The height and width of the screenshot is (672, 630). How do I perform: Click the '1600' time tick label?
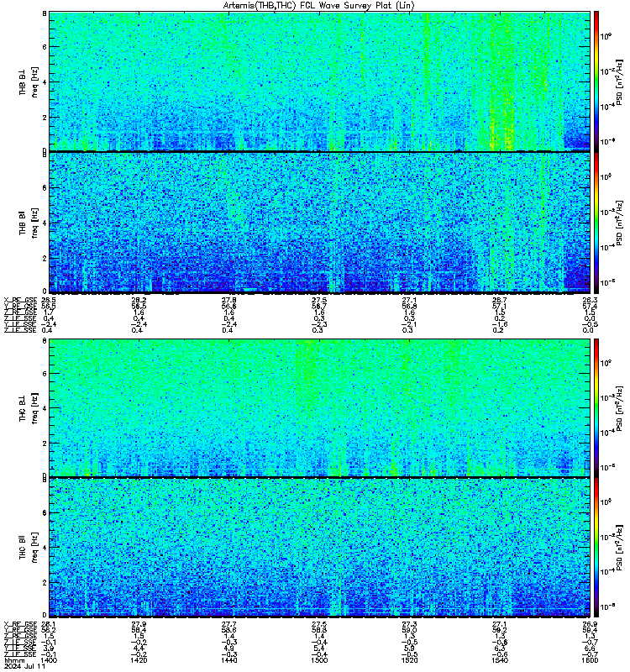590,660
